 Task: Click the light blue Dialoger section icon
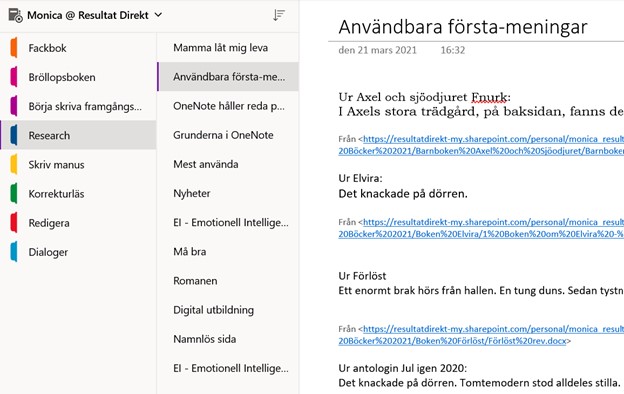tap(14, 252)
